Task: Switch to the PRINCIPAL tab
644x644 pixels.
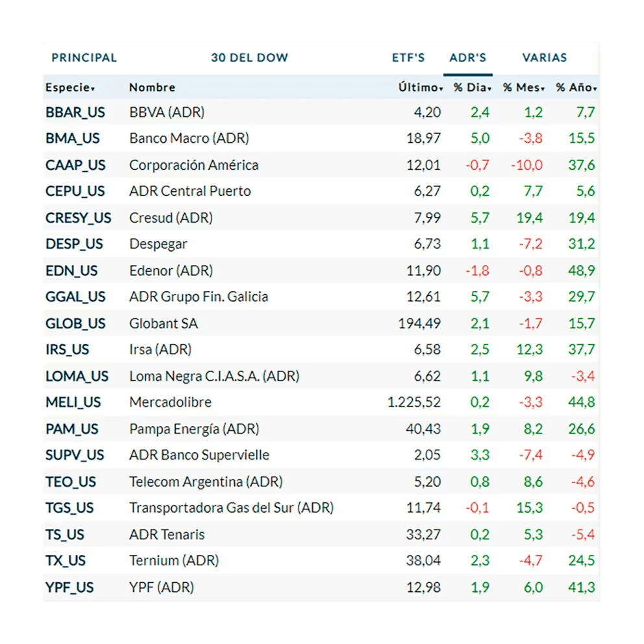Action: tap(84, 58)
